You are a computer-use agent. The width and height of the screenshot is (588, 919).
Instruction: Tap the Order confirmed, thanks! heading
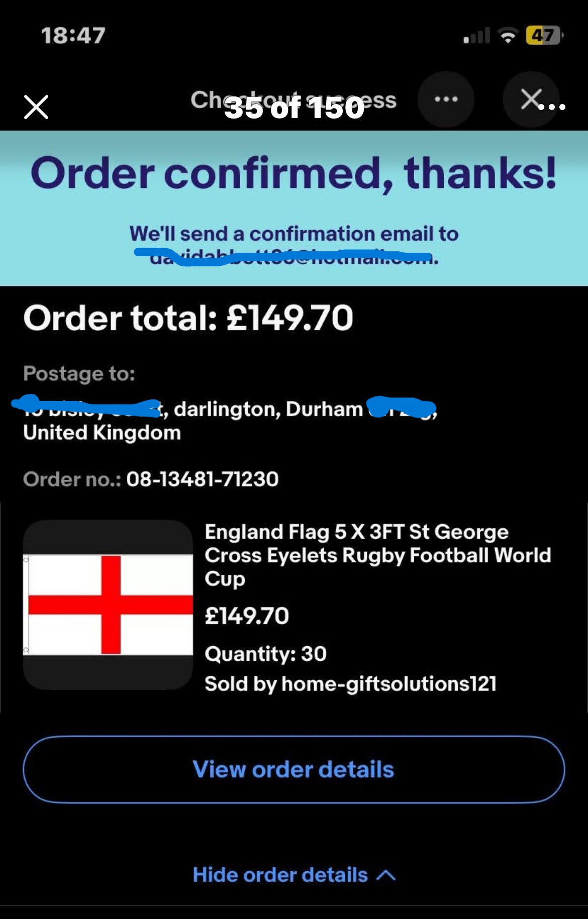point(294,173)
